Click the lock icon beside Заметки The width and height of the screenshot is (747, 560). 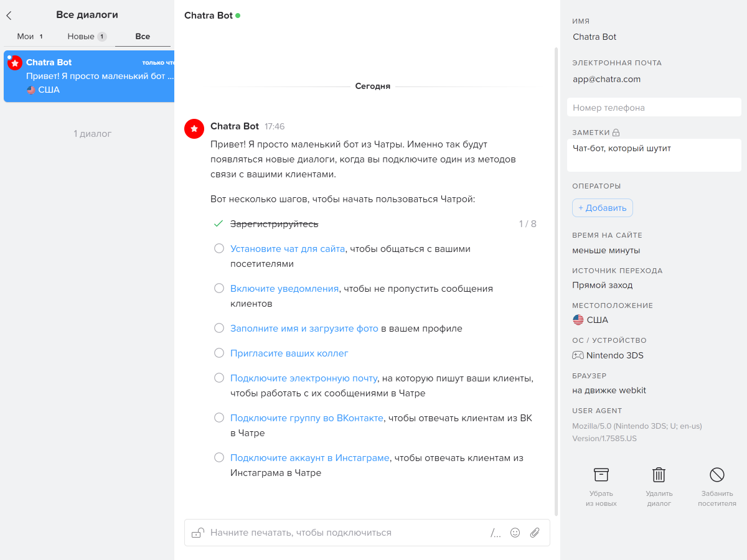(616, 133)
